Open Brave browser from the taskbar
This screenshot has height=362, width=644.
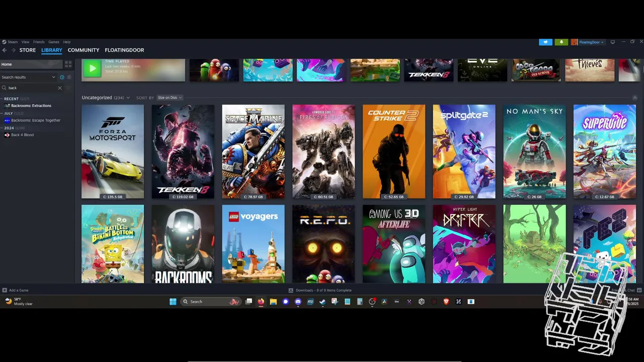click(446, 302)
